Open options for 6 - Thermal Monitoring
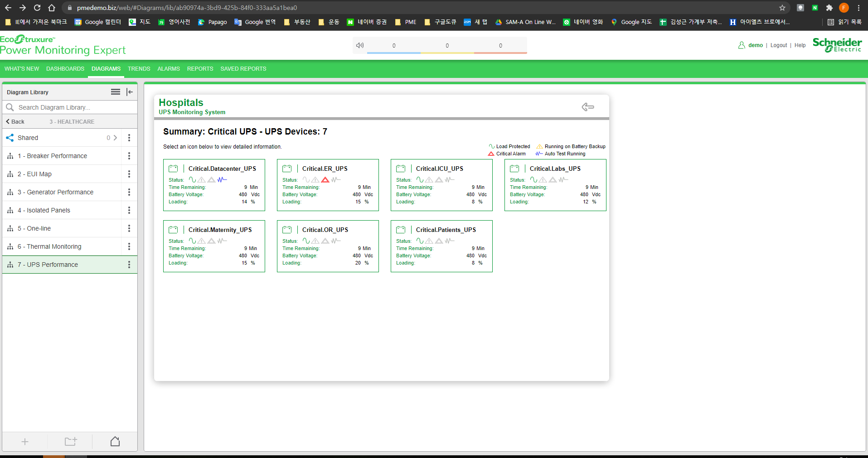 tap(129, 246)
